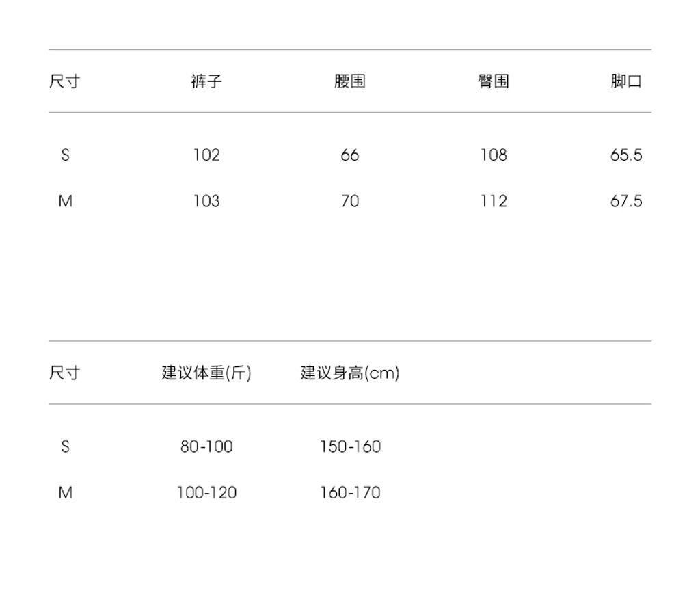
Task: Select leg opening value 67.5
Action: point(626,201)
